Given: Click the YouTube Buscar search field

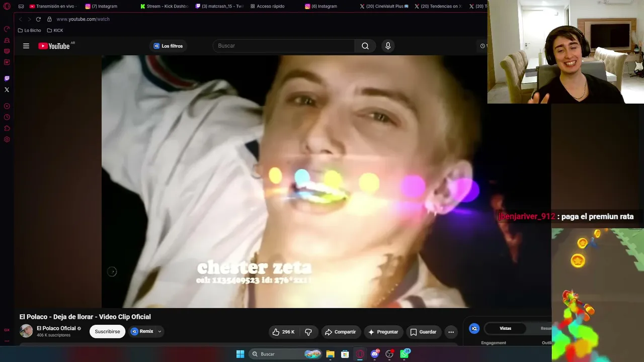Looking at the screenshot, I should [284, 46].
